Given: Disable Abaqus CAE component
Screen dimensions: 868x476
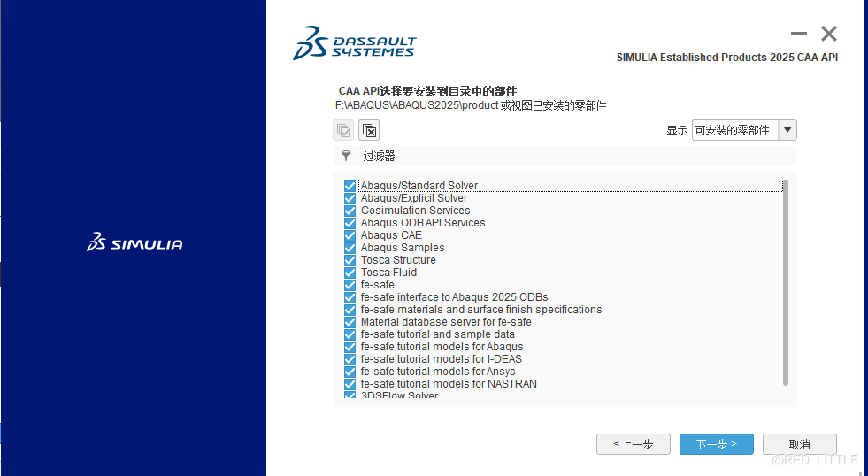Looking at the screenshot, I should (350, 235).
